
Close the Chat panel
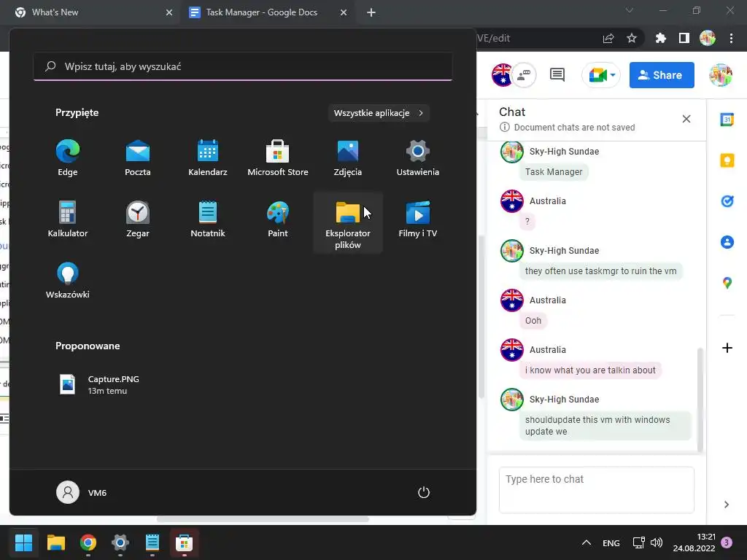(686, 119)
